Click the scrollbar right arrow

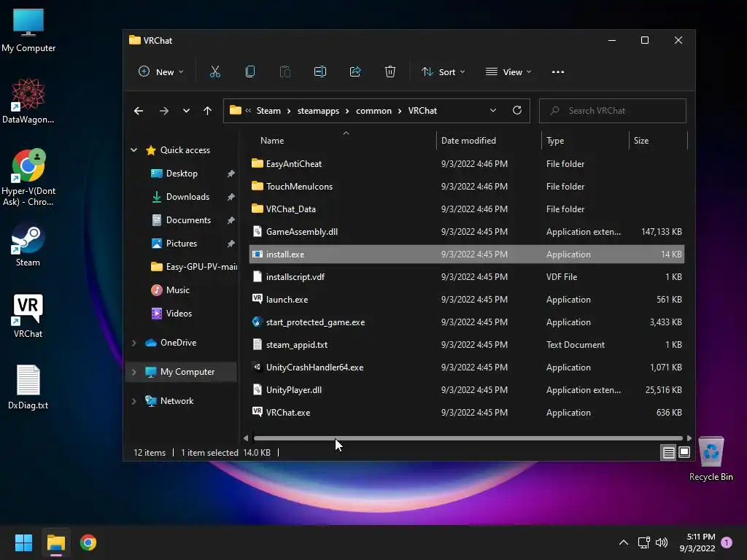(689, 438)
